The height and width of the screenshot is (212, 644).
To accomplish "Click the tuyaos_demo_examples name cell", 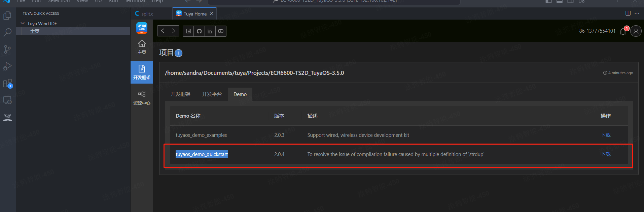I will 201,135.
